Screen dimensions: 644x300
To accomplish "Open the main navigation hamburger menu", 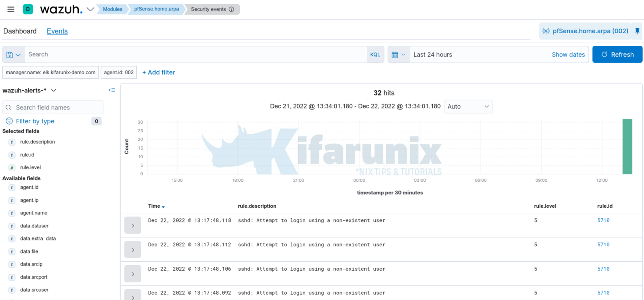I will 10,9.
